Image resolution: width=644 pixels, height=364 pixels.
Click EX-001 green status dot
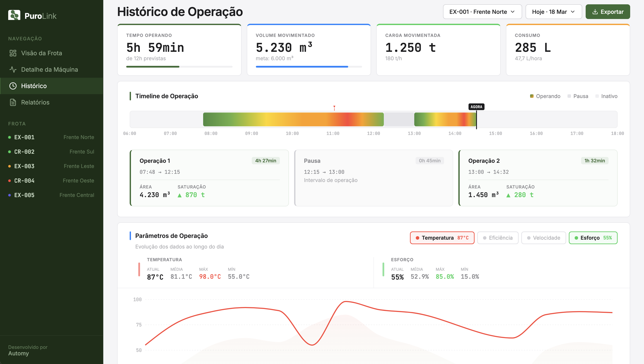[x=10, y=137]
